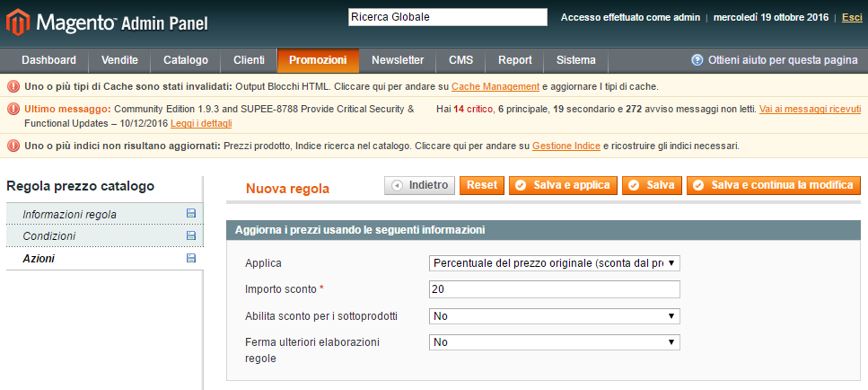
Task: Open the Gestione Indice link
Action: coord(566,146)
